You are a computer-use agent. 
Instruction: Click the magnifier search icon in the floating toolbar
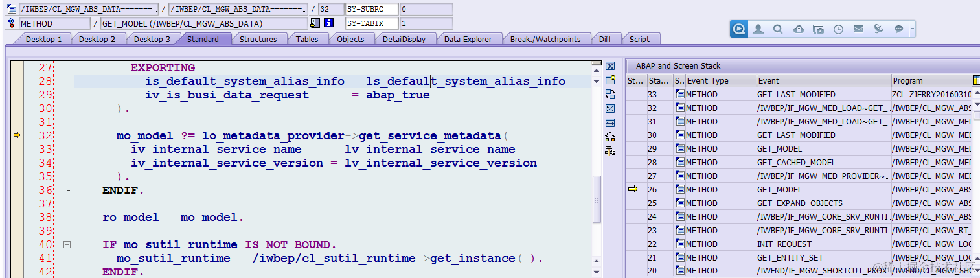[x=779, y=29]
